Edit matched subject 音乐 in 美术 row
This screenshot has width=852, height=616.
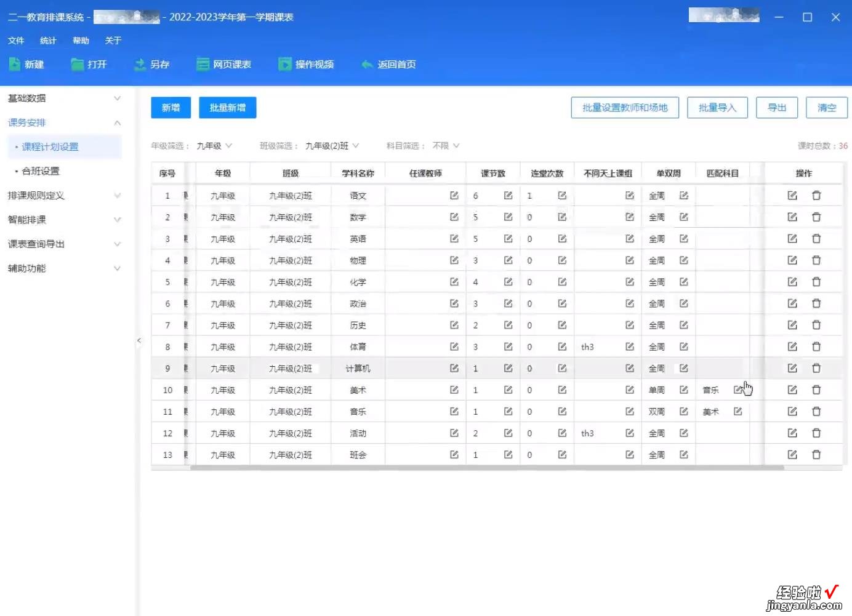coord(738,390)
